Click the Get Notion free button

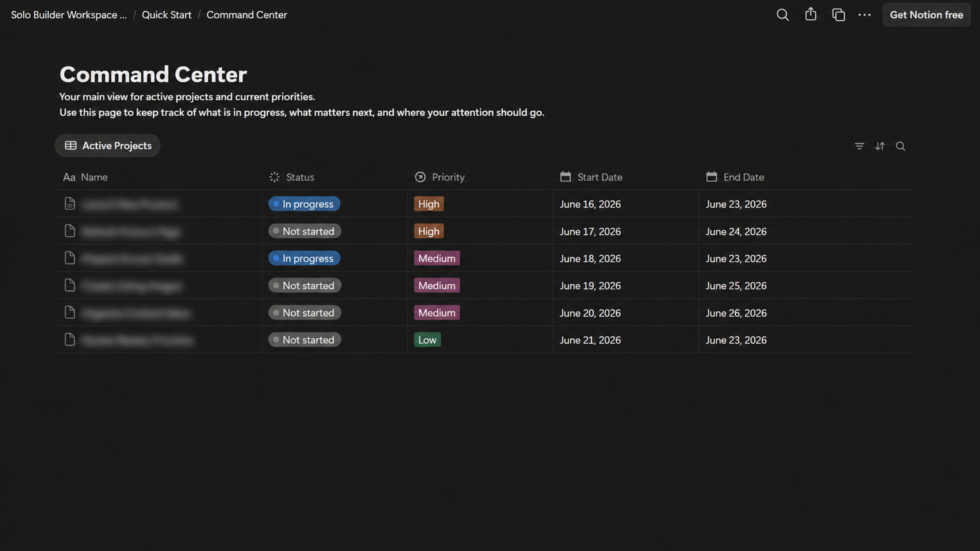(926, 15)
